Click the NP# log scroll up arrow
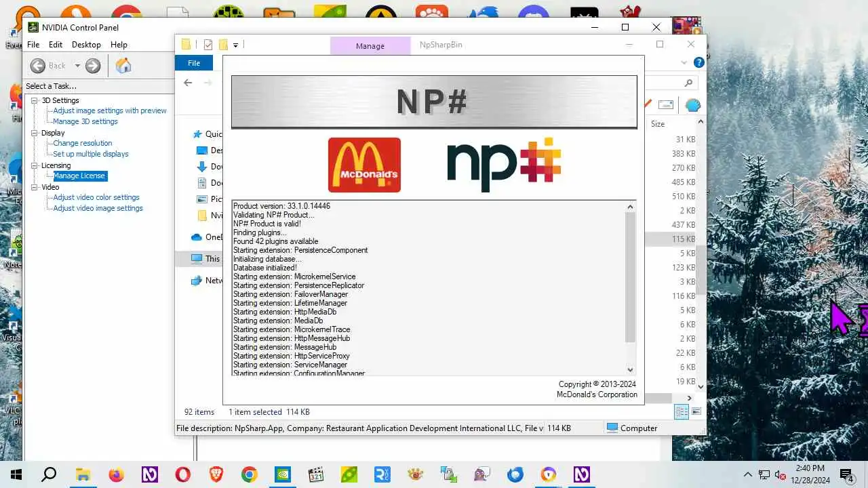 [630, 207]
